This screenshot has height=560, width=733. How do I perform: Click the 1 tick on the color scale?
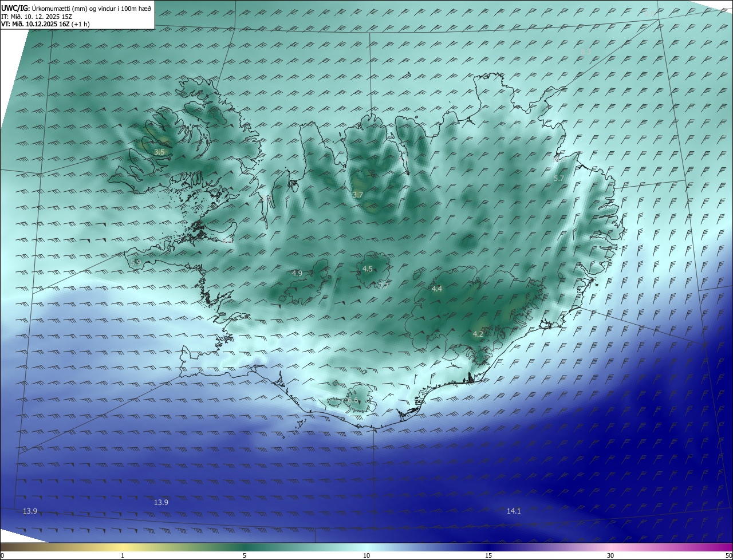coord(123,555)
